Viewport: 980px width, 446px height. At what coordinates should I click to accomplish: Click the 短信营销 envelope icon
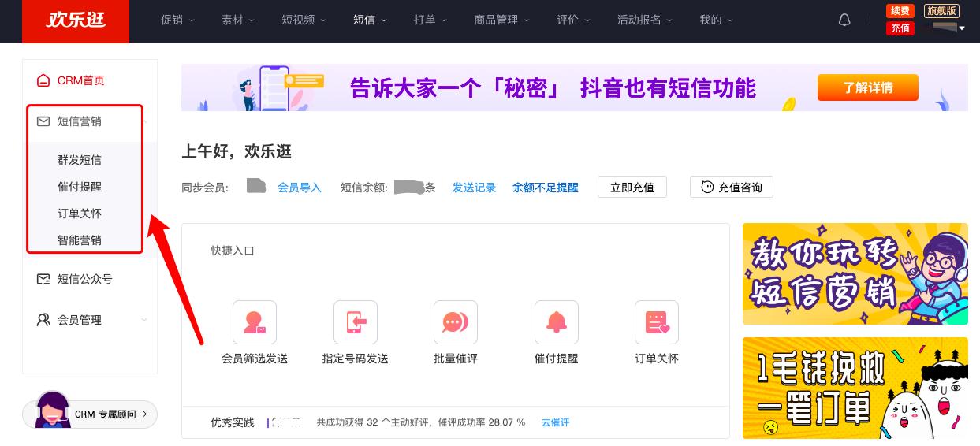coord(43,121)
